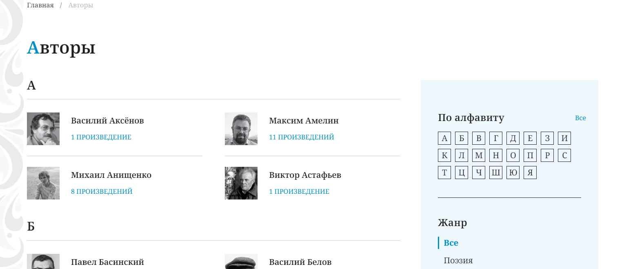Filter authors by letter Ш
The height and width of the screenshot is (269, 644).
point(496,173)
